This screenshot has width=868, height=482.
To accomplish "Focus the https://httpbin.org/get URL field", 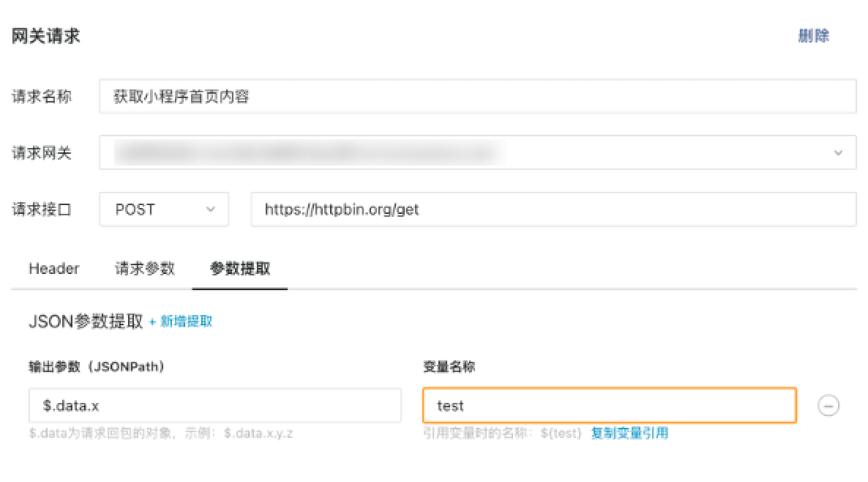I will click(553, 210).
